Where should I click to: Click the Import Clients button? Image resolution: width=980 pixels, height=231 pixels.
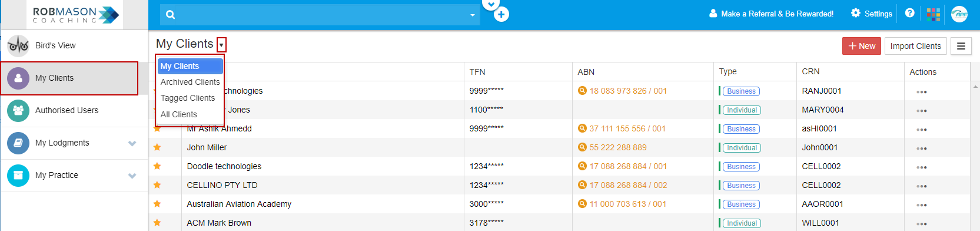point(915,46)
